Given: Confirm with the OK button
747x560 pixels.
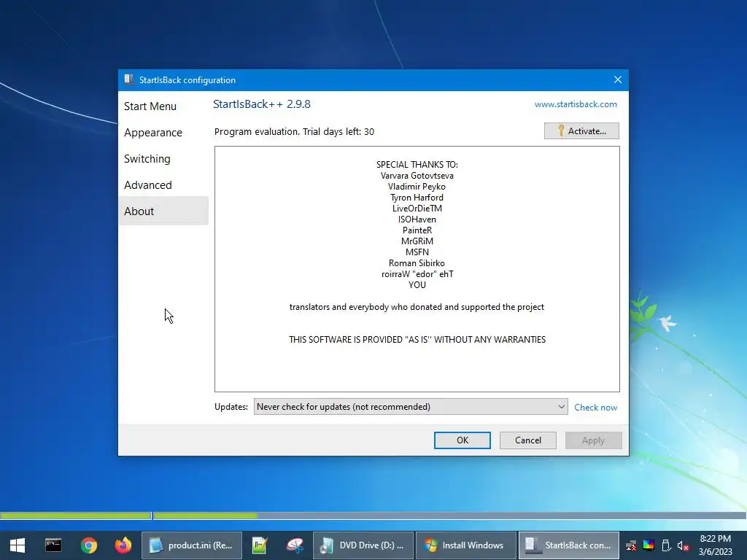Looking at the screenshot, I should (462, 440).
